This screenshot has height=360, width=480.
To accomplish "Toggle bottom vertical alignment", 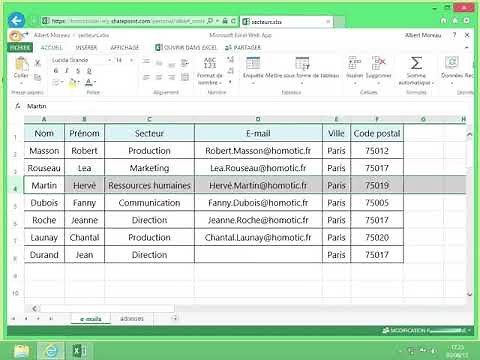I will pos(171,64).
